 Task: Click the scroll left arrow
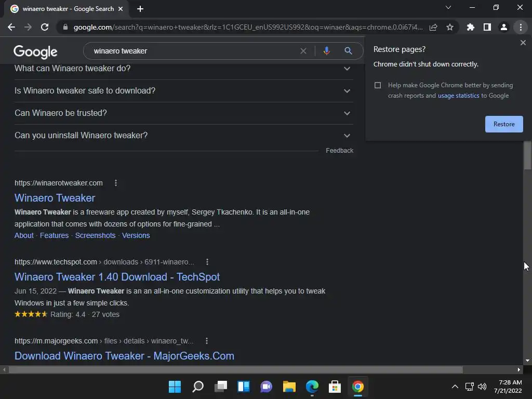pos(4,369)
